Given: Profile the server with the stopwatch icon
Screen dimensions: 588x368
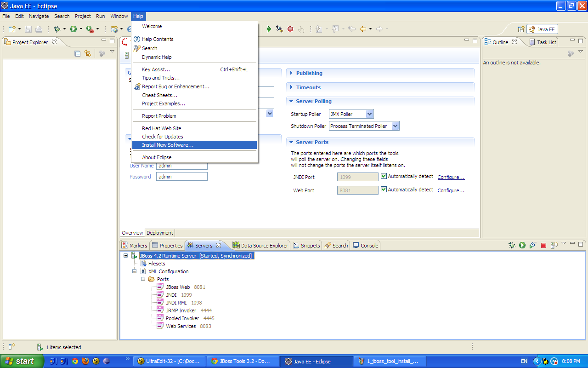Looking at the screenshot, I should 533,245.
